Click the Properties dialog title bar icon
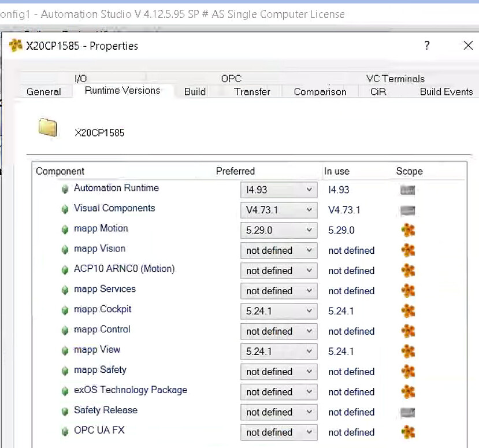The width and height of the screenshot is (479, 448). click(x=16, y=45)
